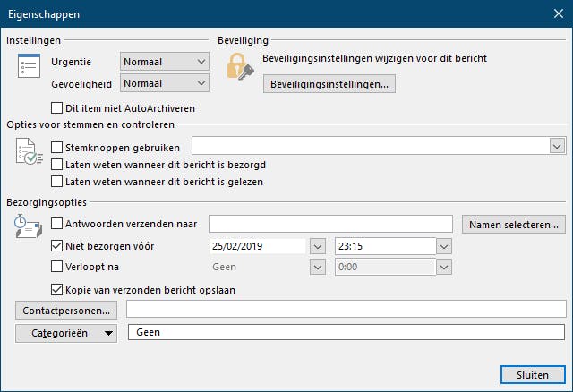The height and width of the screenshot is (392, 573).
Task: Check Laten weten wanneer dit bericht is bezorgd
Action: [x=56, y=165]
